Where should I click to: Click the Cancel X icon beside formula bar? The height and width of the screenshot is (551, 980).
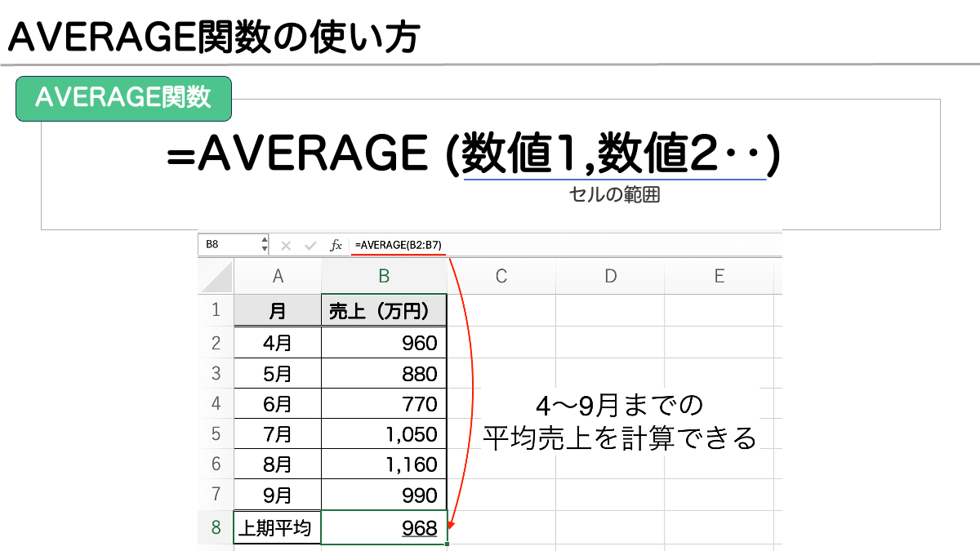[x=286, y=244]
